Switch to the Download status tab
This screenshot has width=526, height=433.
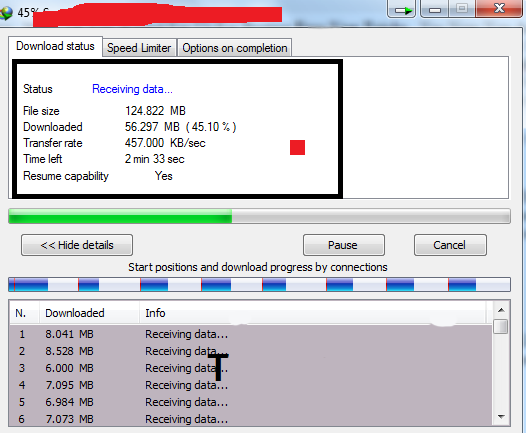pyautogui.click(x=55, y=46)
